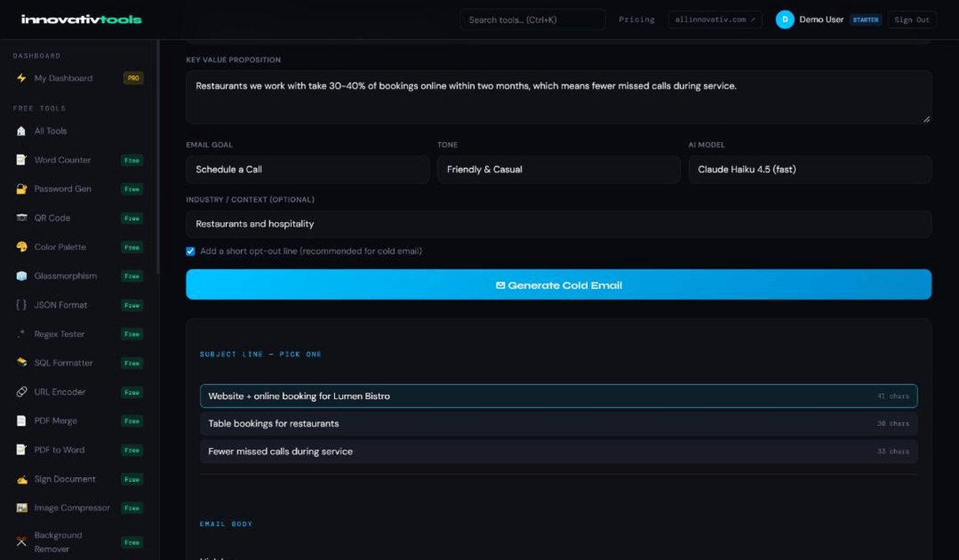Image resolution: width=959 pixels, height=560 pixels.
Task: Click the All Tools home icon
Action: [x=21, y=131]
